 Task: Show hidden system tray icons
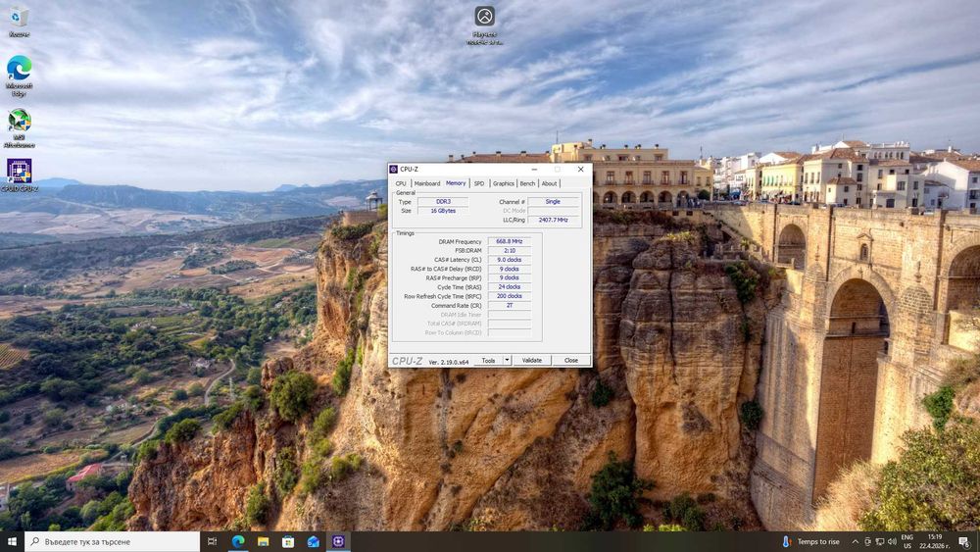pos(855,541)
